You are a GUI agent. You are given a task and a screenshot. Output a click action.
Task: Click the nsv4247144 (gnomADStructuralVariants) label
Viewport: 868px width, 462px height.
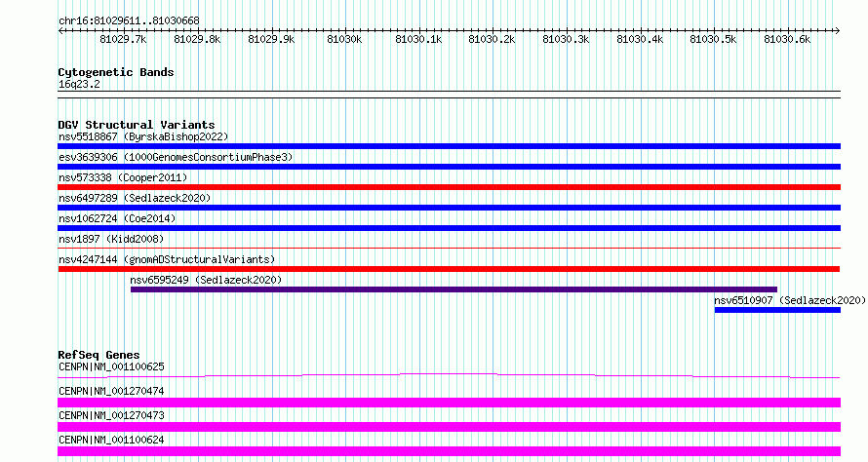[167, 259]
